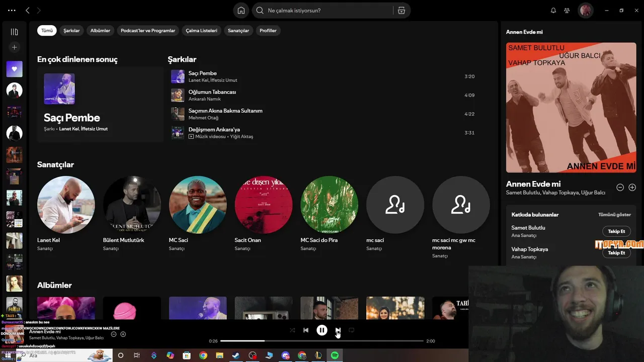Skip to next track

pos(338,330)
